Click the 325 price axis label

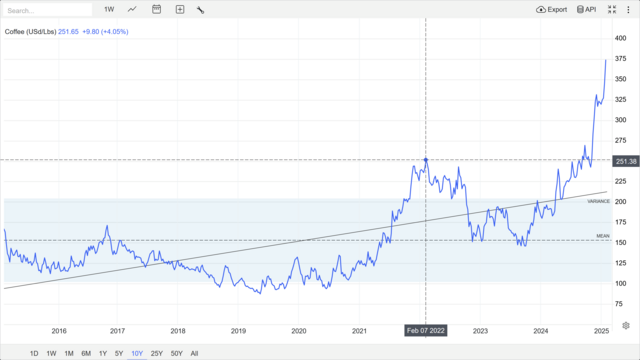click(x=620, y=100)
